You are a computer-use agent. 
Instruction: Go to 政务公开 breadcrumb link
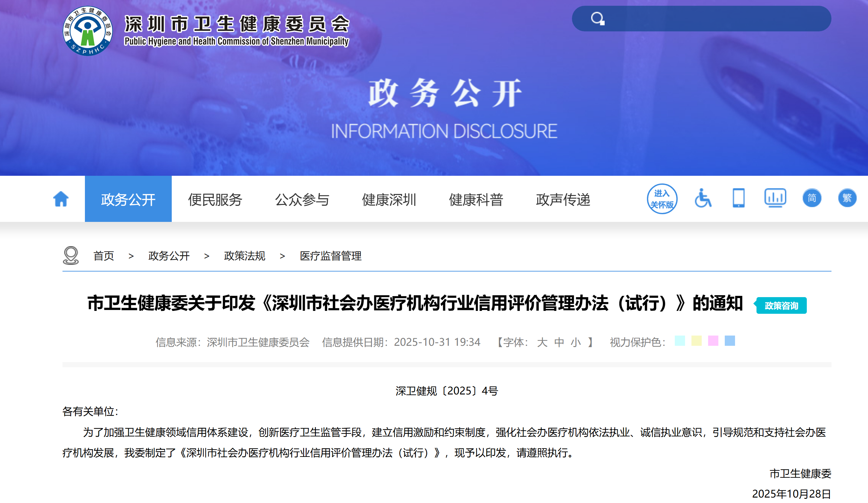(x=169, y=256)
